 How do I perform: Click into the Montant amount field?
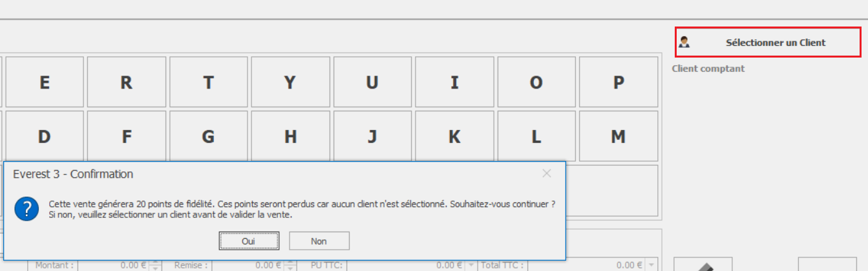coord(114,265)
